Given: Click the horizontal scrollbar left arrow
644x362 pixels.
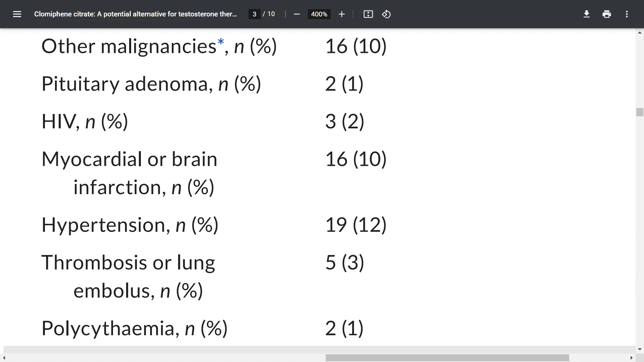Looking at the screenshot, I should (x=4, y=358).
